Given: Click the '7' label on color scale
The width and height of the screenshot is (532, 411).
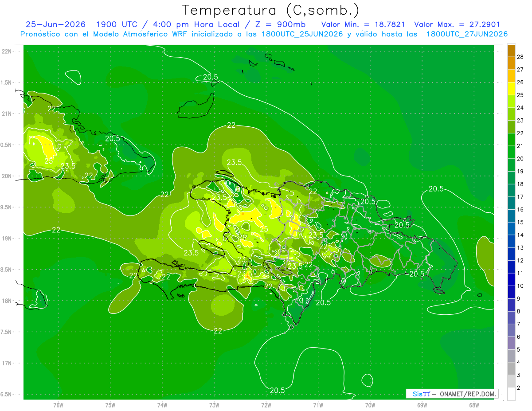Looking at the screenshot, I should (519, 324).
